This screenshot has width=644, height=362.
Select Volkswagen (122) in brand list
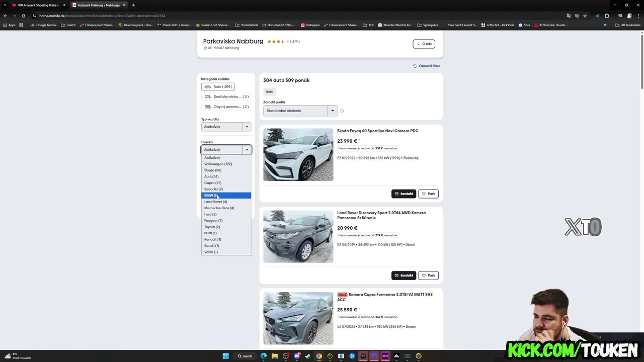[x=226, y=164]
